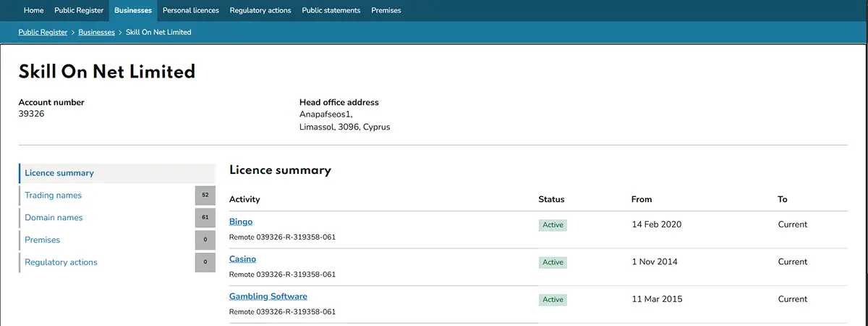Select the Businesses nav tab
868x326 pixels.
[133, 10]
